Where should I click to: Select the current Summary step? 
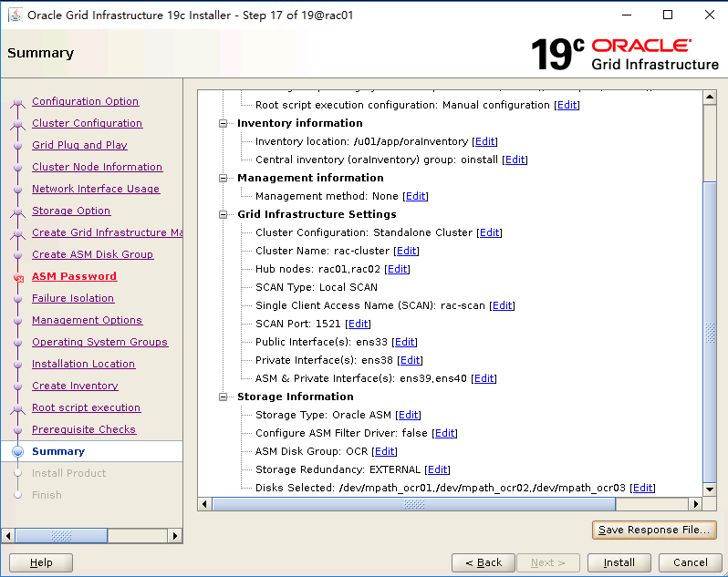click(58, 451)
